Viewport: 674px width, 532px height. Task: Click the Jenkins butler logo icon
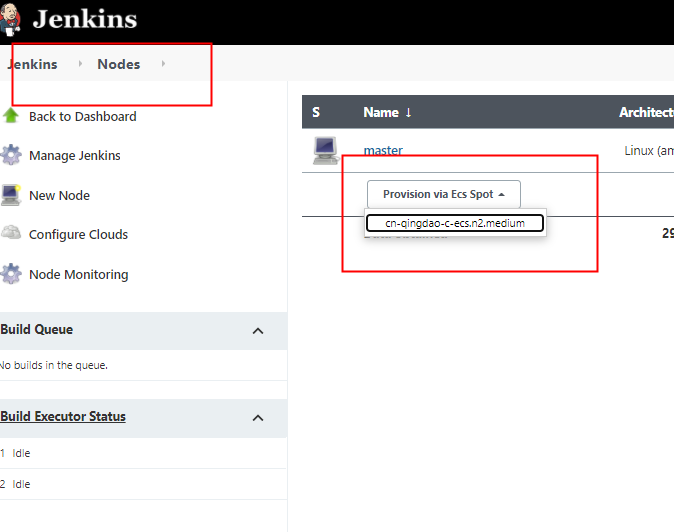point(10,19)
